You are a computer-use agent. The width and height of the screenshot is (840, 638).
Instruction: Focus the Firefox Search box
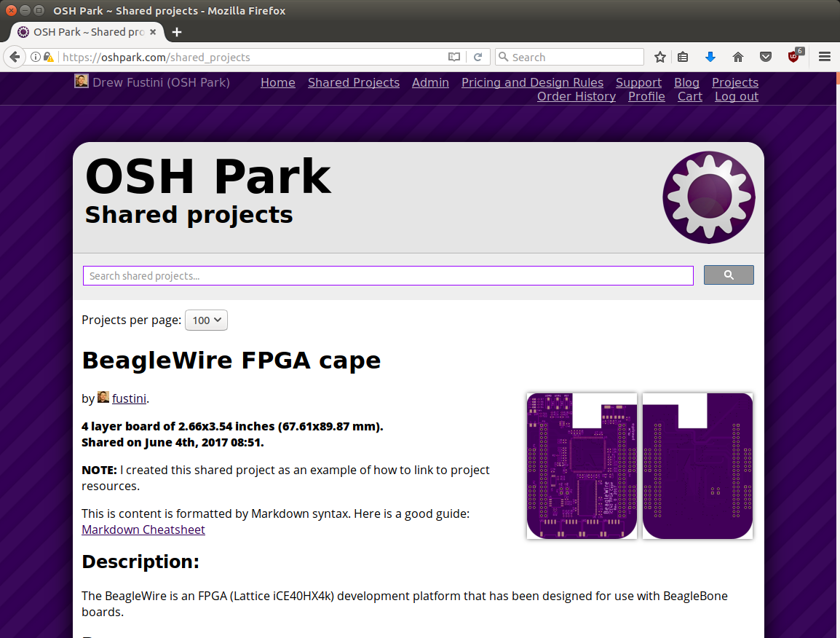[569, 57]
